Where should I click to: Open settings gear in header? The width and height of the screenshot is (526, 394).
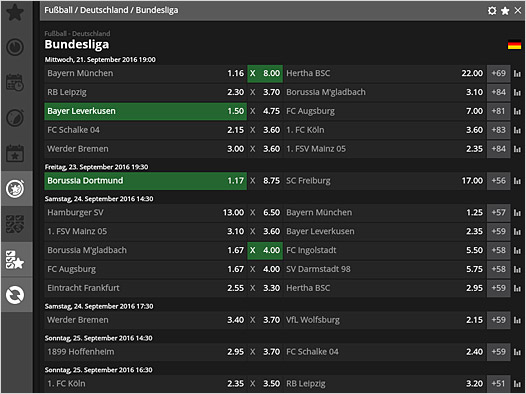492,11
